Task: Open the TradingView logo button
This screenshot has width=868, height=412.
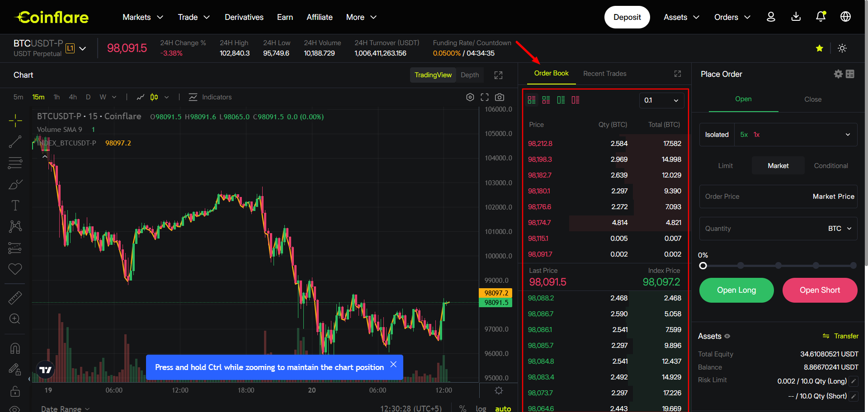Action: pyautogui.click(x=45, y=370)
